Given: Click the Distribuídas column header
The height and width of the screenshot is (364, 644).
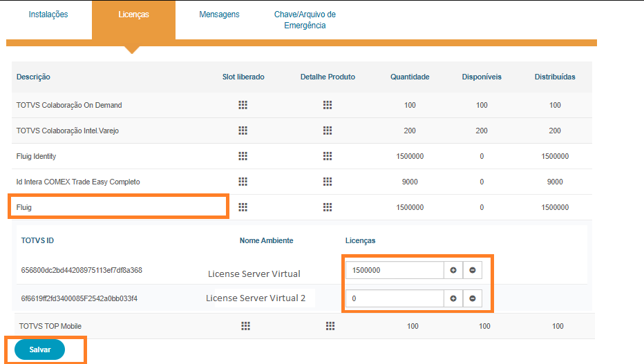Looking at the screenshot, I should [555, 77].
